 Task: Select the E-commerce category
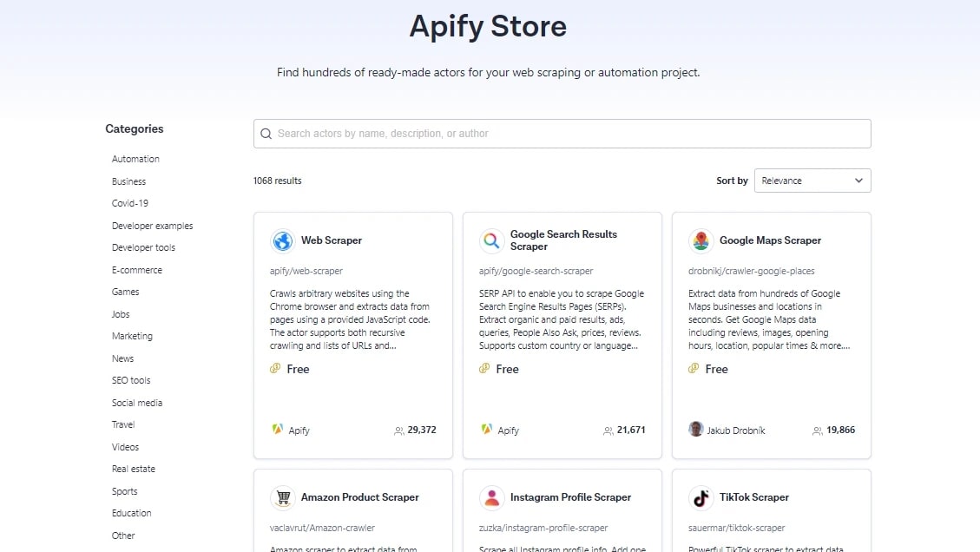tap(137, 270)
